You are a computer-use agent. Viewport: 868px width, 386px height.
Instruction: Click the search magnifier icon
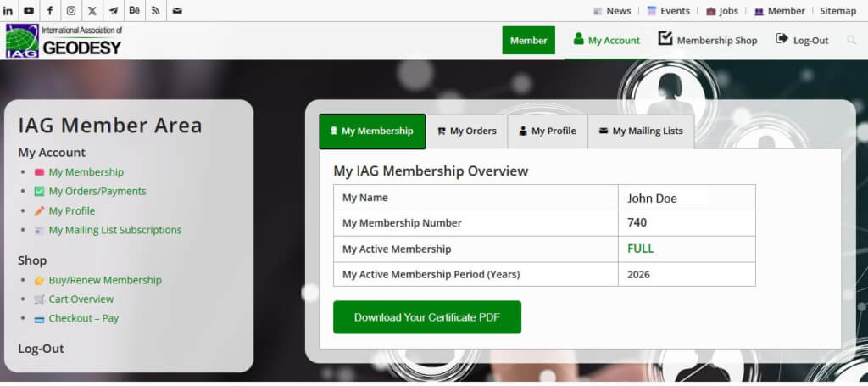pos(851,40)
